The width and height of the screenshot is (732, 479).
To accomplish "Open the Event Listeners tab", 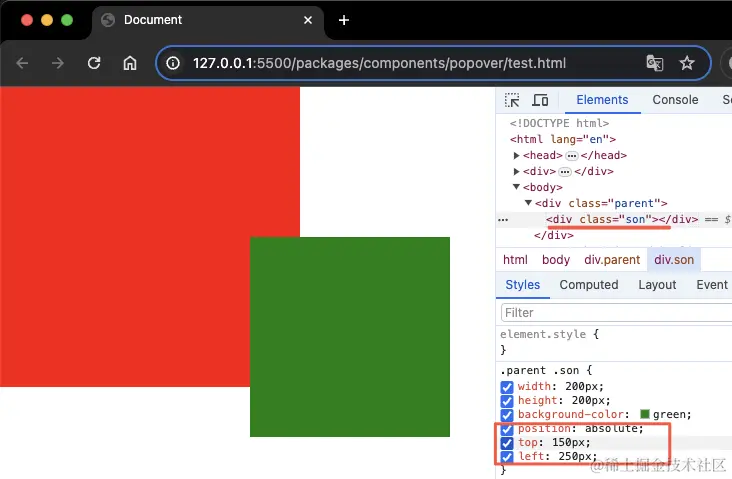I will tap(712, 285).
